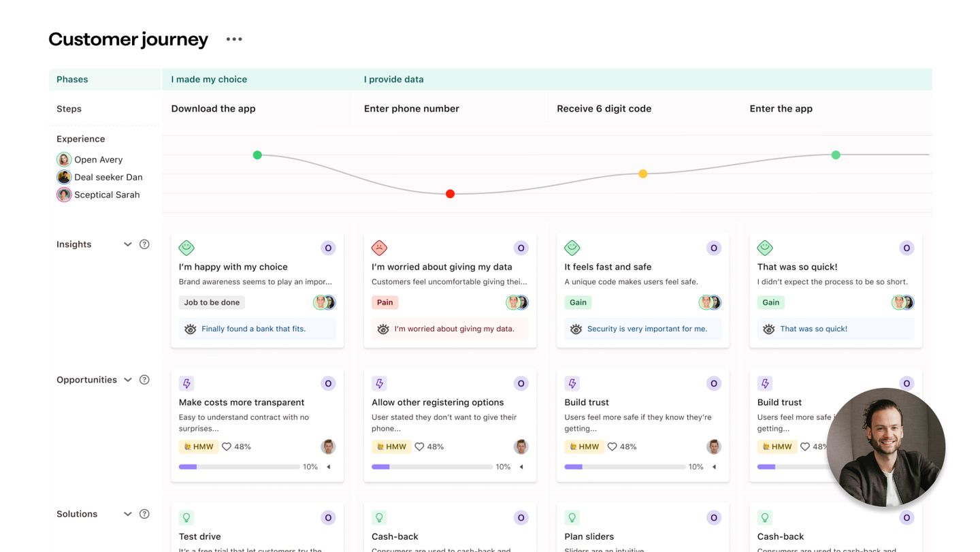Open the help icon next to Insights
The height and width of the screenshot is (552, 980).
pyautogui.click(x=144, y=243)
